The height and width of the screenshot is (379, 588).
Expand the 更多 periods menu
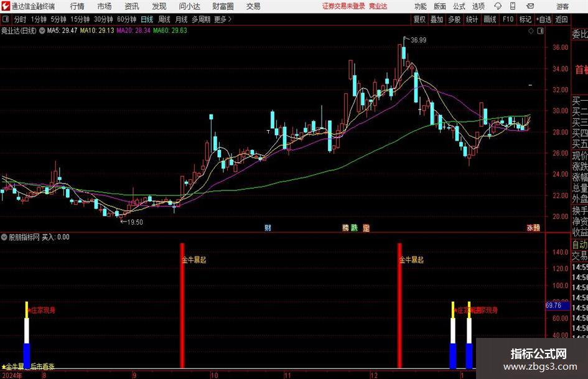click(x=223, y=19)
